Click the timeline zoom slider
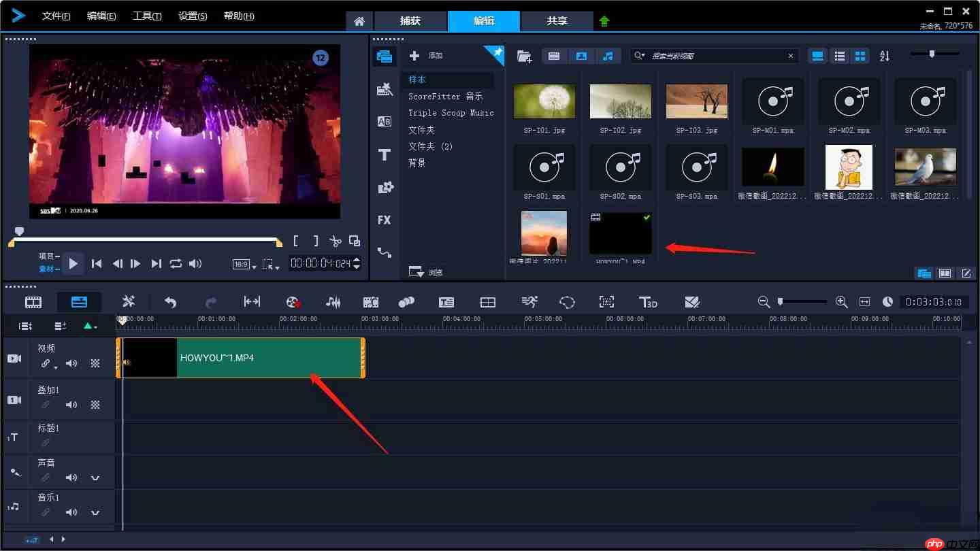This screenshot has width=980, height=551. tap(803, 301)
